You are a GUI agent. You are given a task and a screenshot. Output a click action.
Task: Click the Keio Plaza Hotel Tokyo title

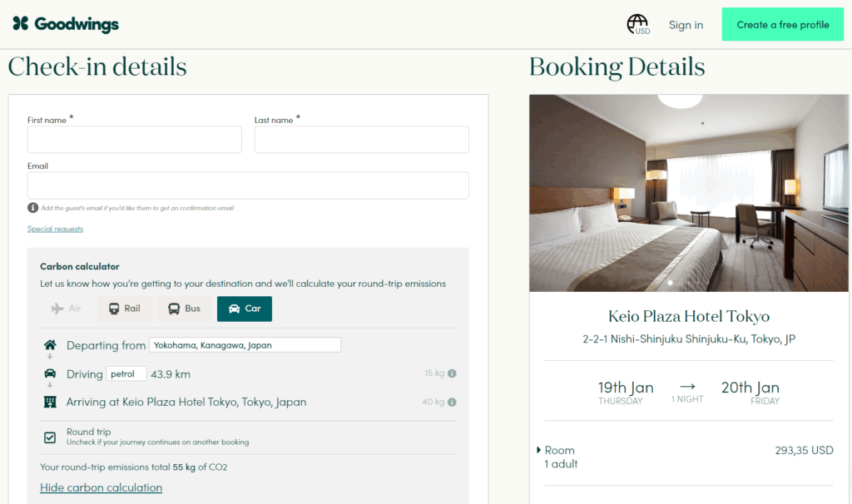point(689,316)
